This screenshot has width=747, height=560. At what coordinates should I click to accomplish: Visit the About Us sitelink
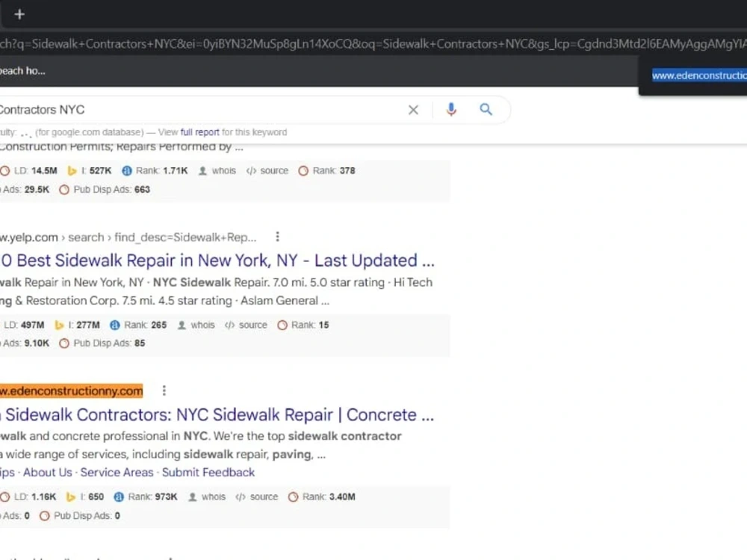tap(48, 473)
